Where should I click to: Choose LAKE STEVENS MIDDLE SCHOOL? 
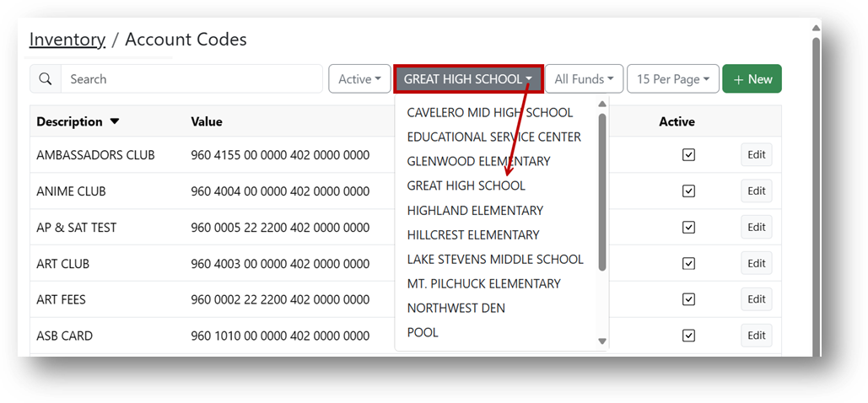(x=495, y=259)
